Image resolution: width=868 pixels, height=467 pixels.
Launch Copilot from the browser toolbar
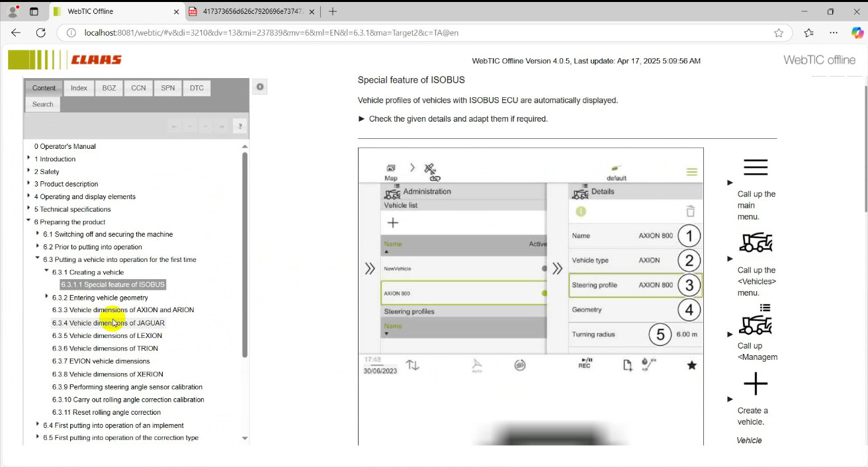pyautogui.click(x=857, y=33)
